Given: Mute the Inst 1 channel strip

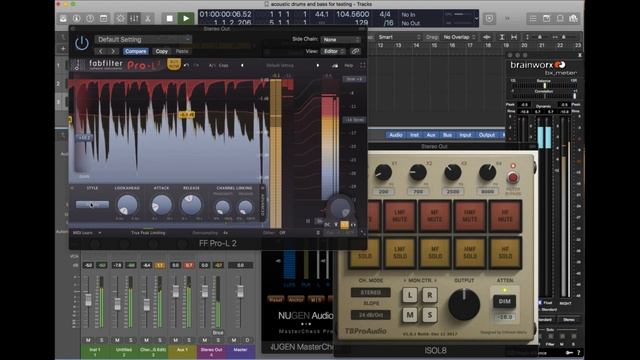Looking at the screenshot, I should 89,340.
